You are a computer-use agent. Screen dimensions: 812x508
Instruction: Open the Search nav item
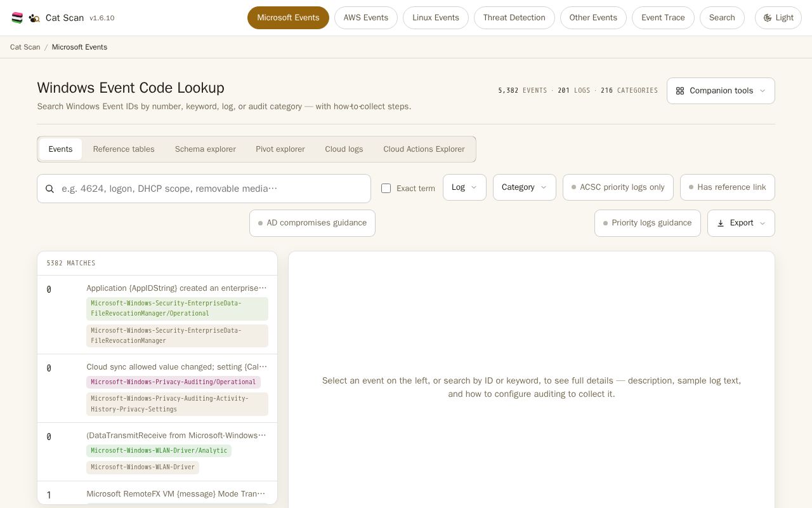point(722,18)
